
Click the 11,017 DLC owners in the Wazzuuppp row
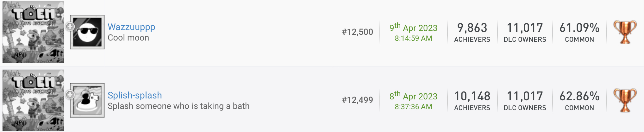click(525, 28)
